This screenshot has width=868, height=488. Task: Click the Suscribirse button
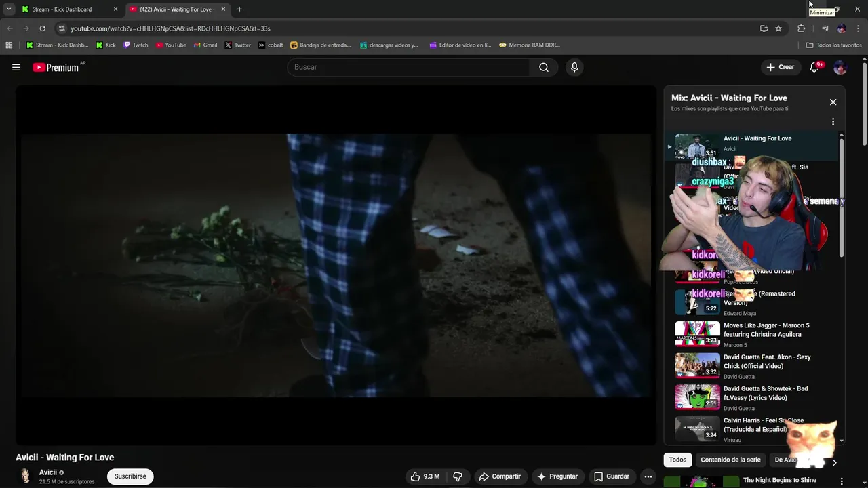coord(130,476)
